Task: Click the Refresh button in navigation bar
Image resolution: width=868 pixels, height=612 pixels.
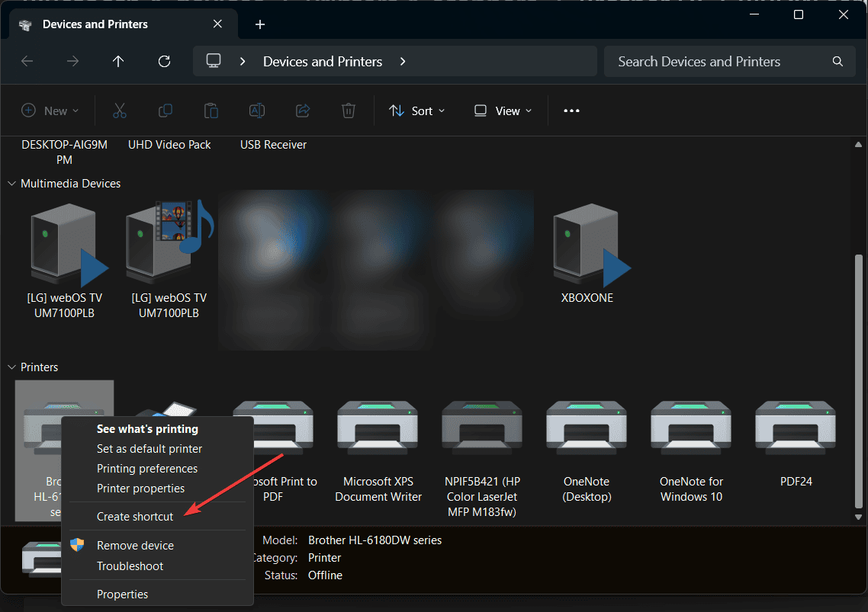Action: tap(164, 62)
